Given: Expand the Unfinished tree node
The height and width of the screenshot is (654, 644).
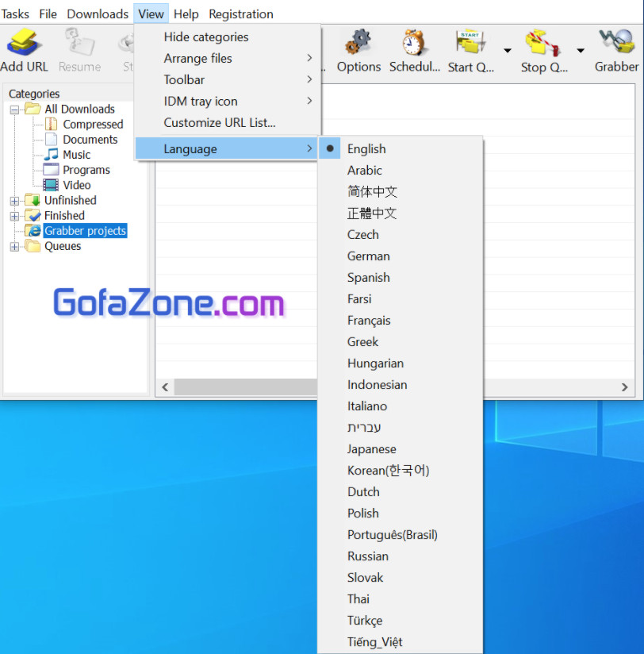Looking at the screenshot, I should pyautogui.click(x=14, y=201).
